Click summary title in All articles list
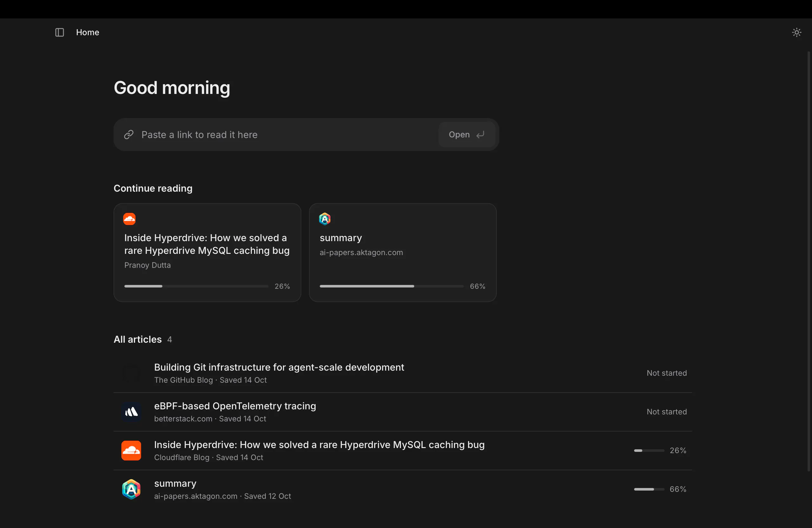The image size is (812, 528). (x=175, y=484)
